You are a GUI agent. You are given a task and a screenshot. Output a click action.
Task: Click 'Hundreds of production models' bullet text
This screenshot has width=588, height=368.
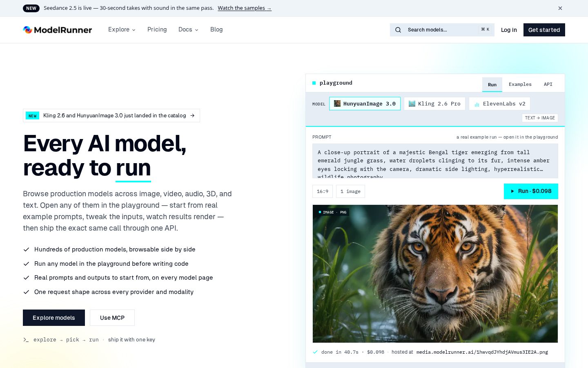[x=115, y=249]
